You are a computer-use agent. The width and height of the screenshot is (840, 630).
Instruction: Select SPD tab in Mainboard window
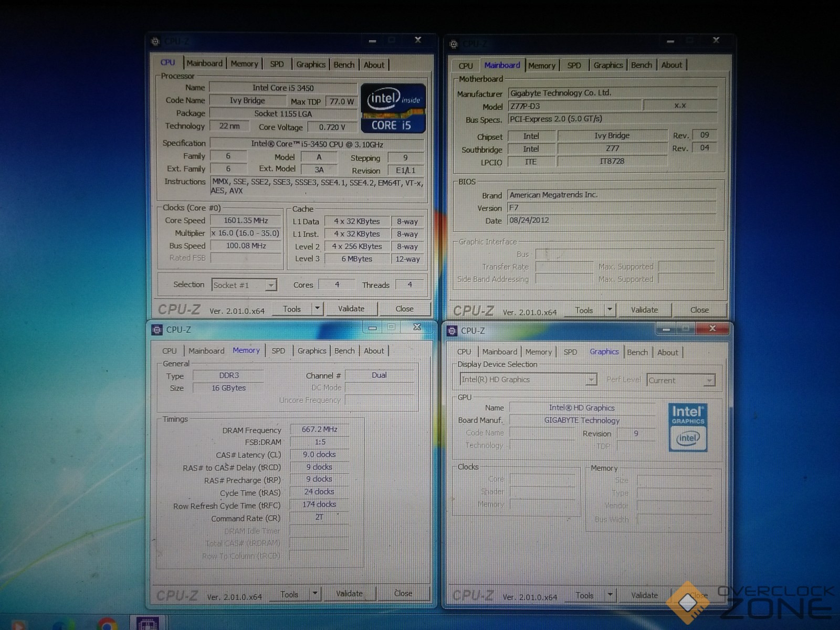(x=574, y=66)
